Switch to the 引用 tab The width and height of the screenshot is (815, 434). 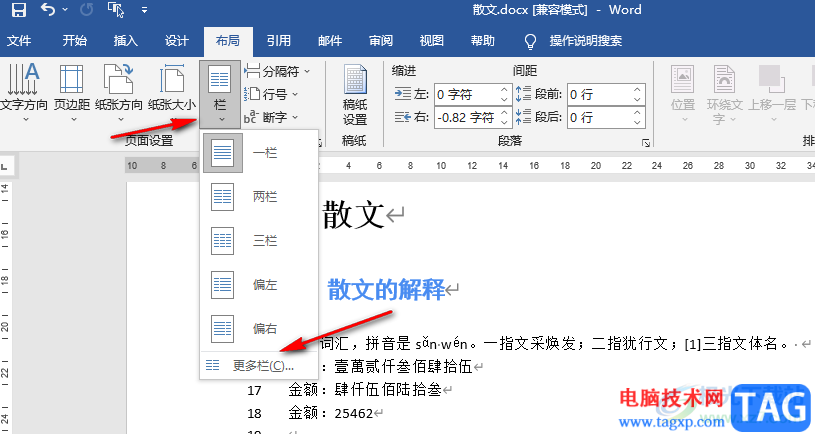coord(279,41)
